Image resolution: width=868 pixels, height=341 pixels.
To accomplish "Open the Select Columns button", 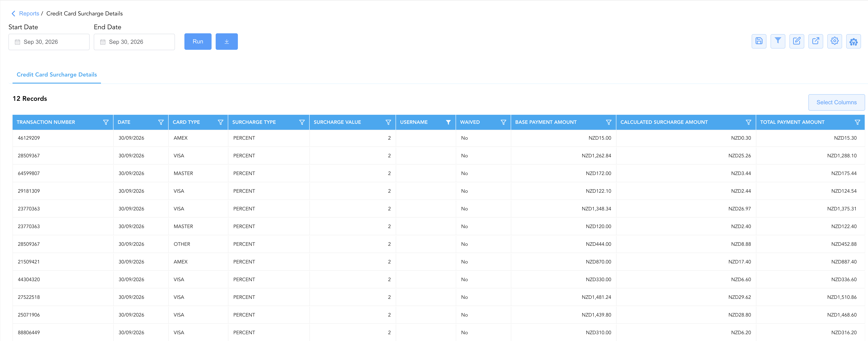I will [x=836, y=102].
